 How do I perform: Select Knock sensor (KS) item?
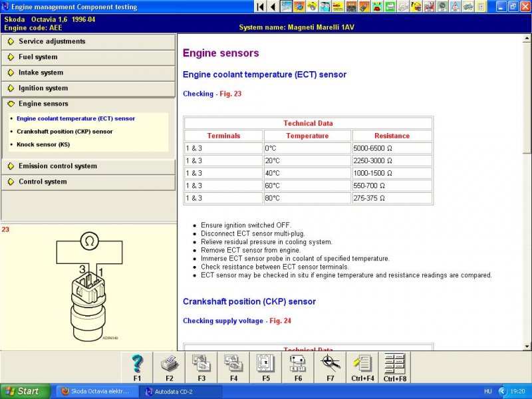click(x=43, y=144)
